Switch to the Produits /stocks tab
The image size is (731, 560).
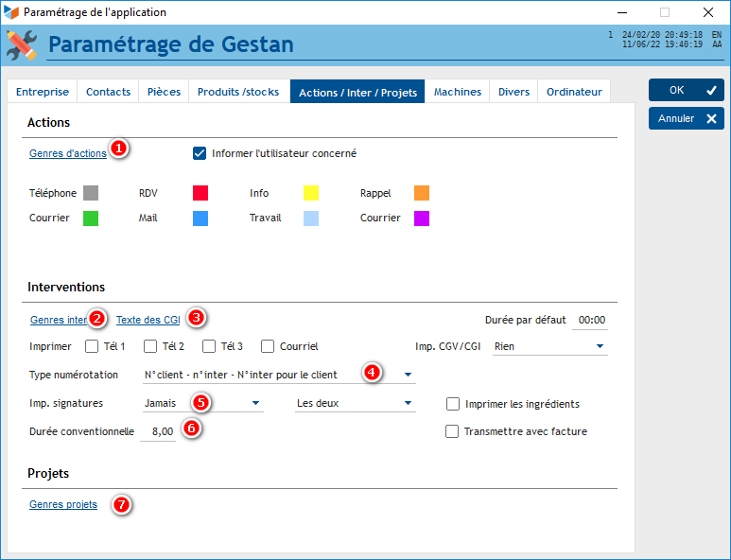click(x=238, y=92)
